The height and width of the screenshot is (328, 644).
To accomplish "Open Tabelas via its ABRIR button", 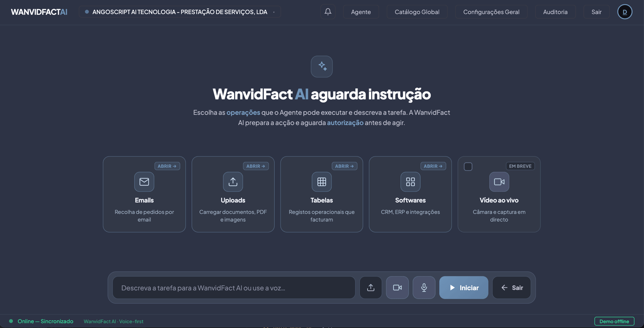I will (x=345, y=166).
